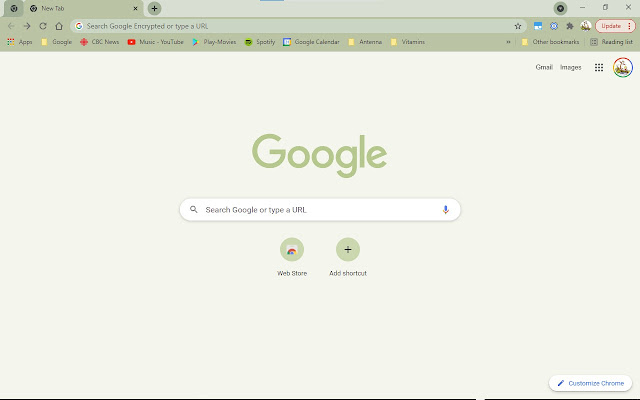Open the Reading list panel

coord(611,42)
